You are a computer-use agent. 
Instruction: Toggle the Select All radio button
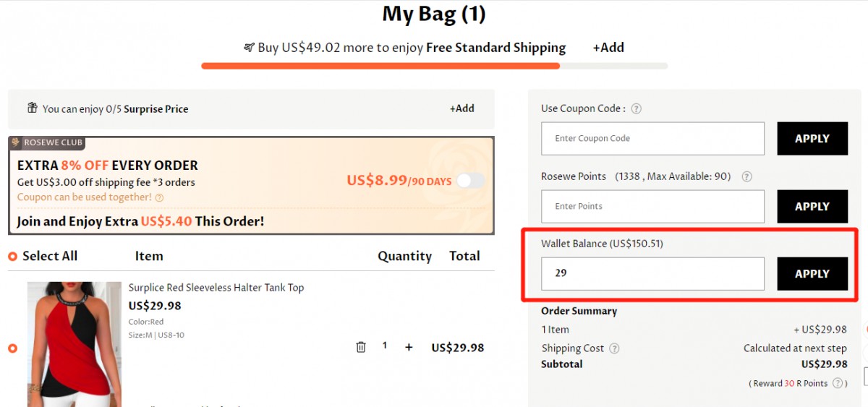pos(12,257)
